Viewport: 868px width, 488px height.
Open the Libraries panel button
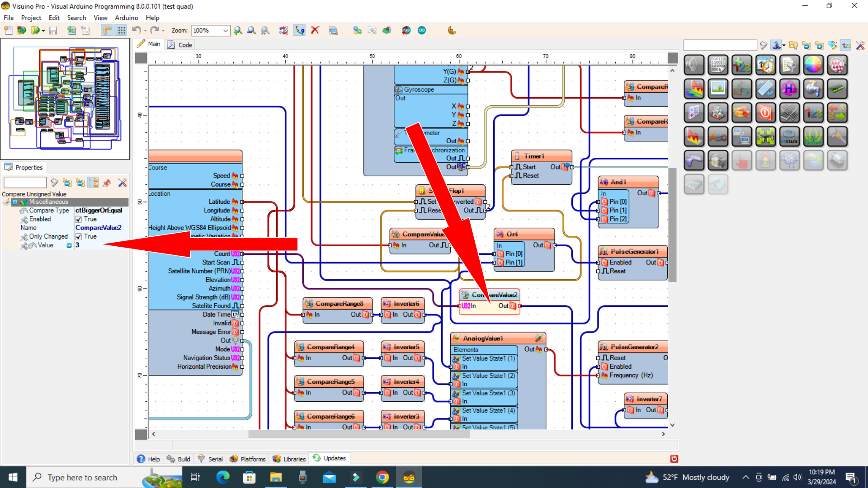[x=289, y=459]
